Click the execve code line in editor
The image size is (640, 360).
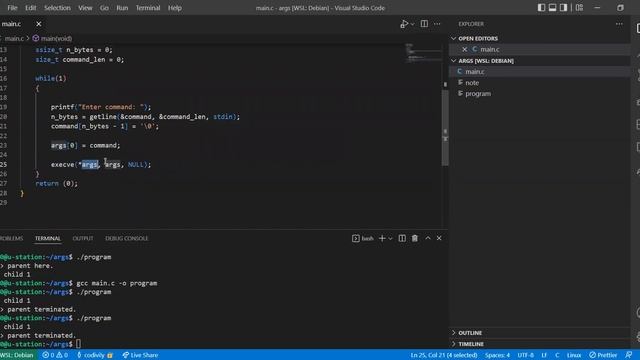(x=101, y=164)
